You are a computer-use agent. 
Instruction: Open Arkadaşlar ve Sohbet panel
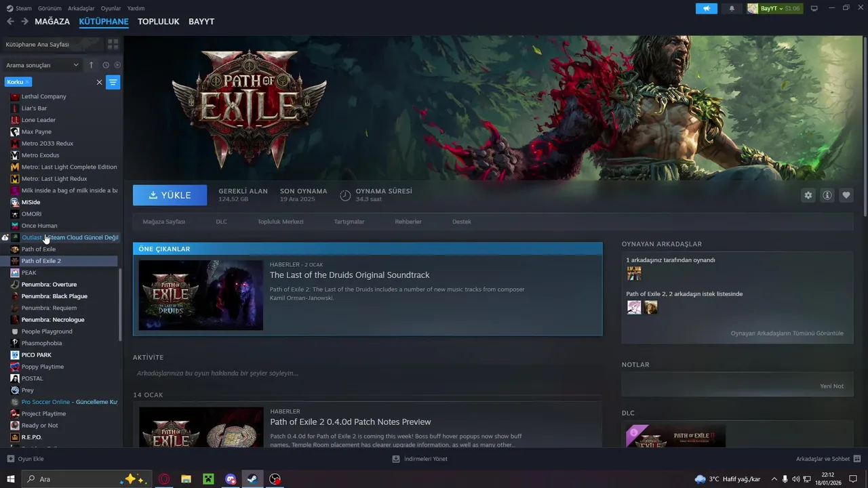click(x=828, y=459)
